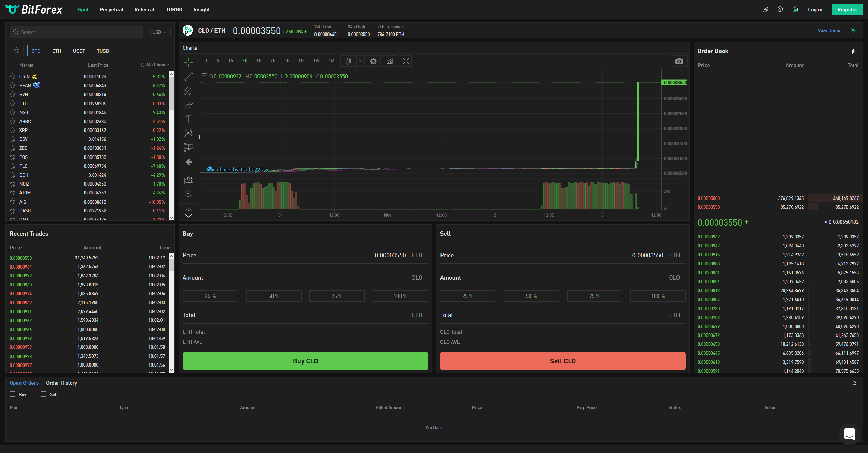Expand chart style dropdown arrow
Screen dimensions: 868x453
360,61
